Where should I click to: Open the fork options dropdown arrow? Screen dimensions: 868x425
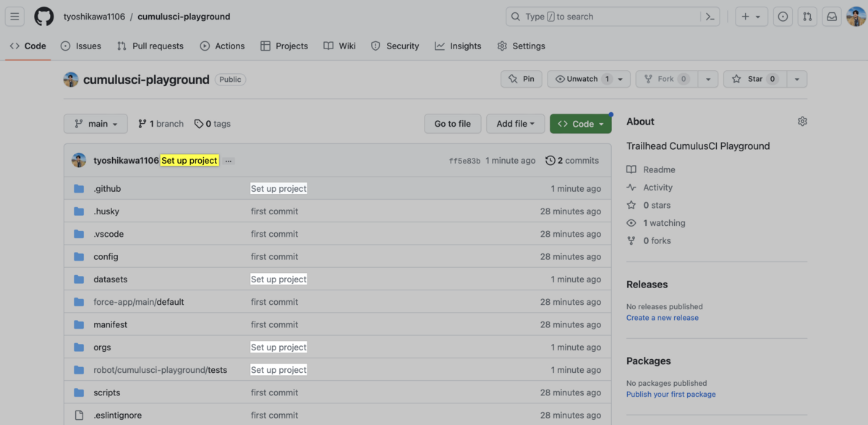[x=707, y=79]
